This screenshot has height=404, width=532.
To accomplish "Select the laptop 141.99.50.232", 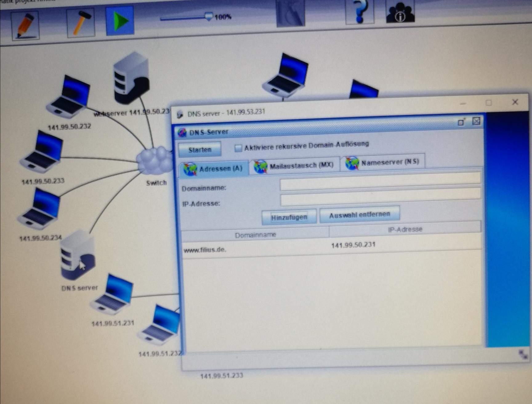I will (x=68, y=97).
